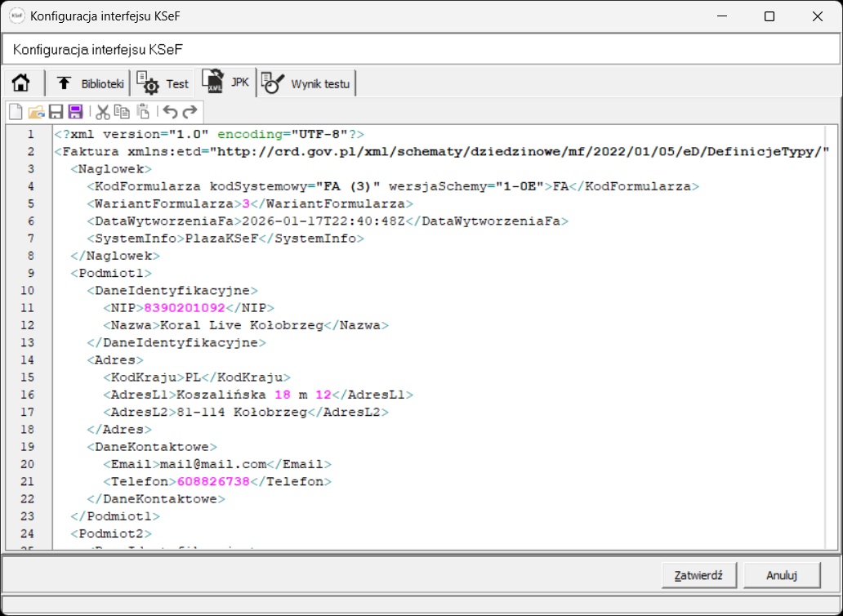Image resolution: width=843 pixels, height=616 pixels.
Task: Click line number 1 in the gutter
Action: click(x=30, y=134)
